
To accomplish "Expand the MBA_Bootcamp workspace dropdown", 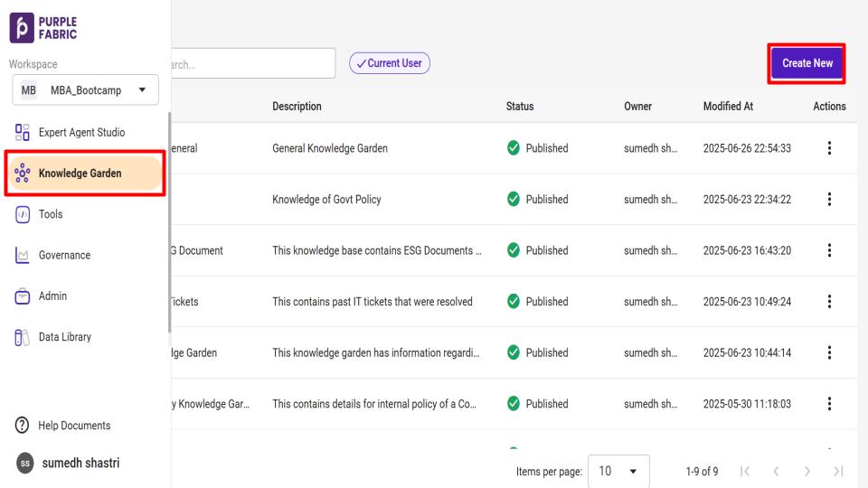I will 83,90.
